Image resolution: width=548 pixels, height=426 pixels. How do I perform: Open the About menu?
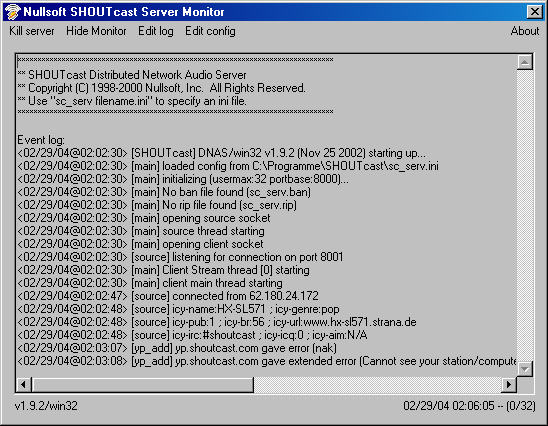coord(525,31)
